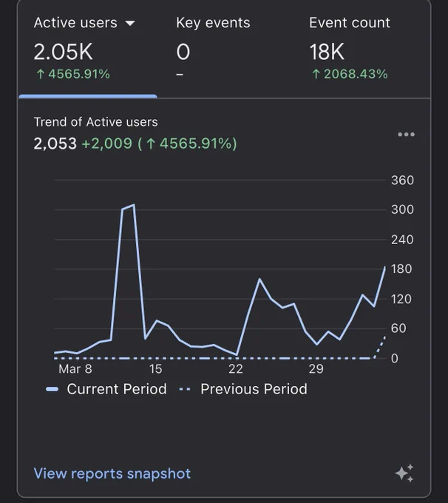This screenshot has width=448, height=503.
Task: Click the Key events value 0
Action: click(x=183, y=52)
